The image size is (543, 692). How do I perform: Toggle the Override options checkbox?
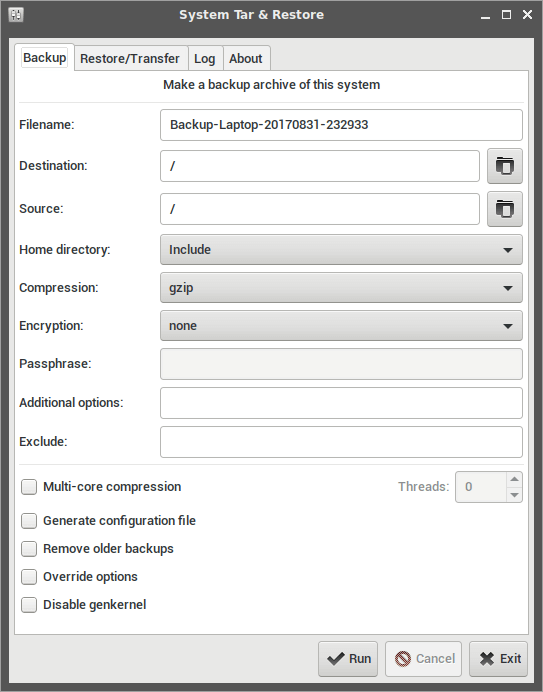[x=29, y=577]
